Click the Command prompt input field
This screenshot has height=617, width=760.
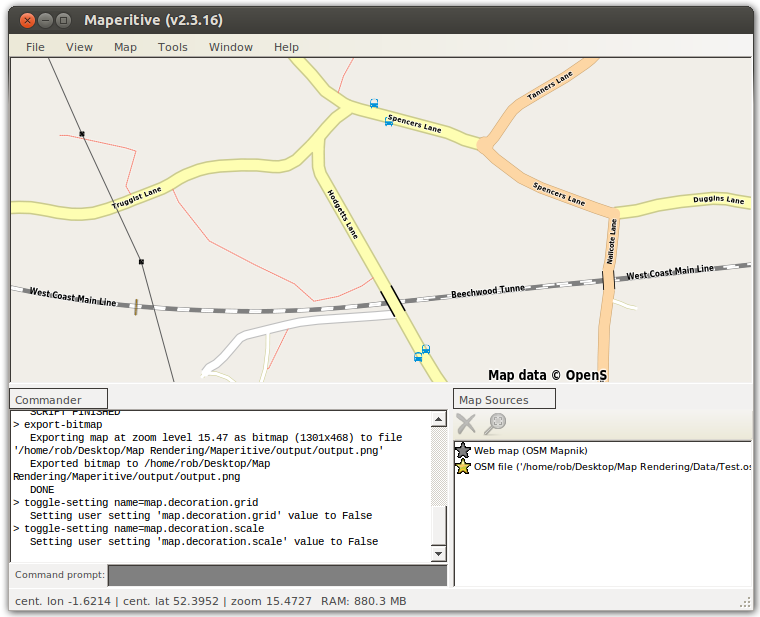[x=277, y=575]
